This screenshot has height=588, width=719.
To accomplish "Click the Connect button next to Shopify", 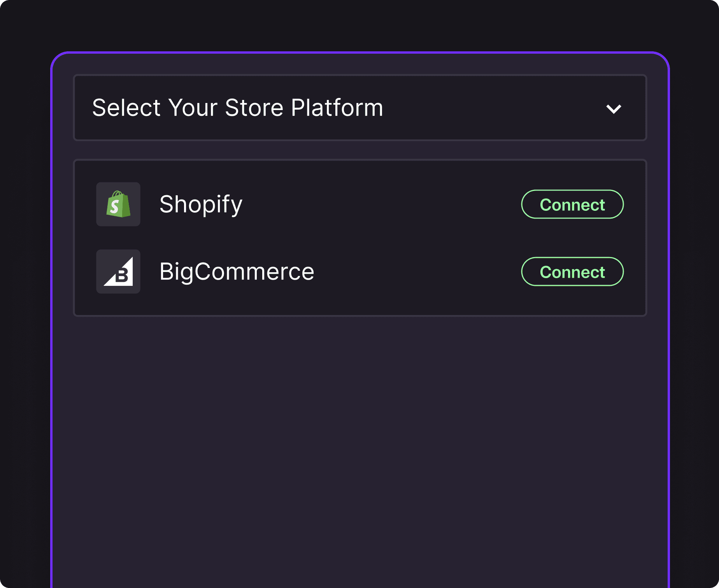I will click(572, 204).
